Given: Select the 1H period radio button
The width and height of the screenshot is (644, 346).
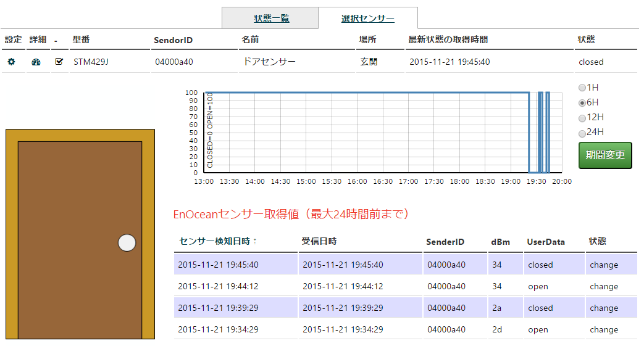Looking at the screenshot, I should (582, 88).
